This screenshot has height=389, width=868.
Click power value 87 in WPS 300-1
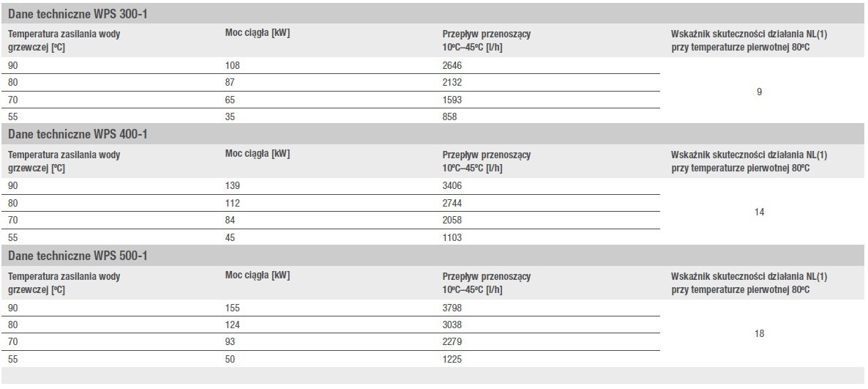231,83
